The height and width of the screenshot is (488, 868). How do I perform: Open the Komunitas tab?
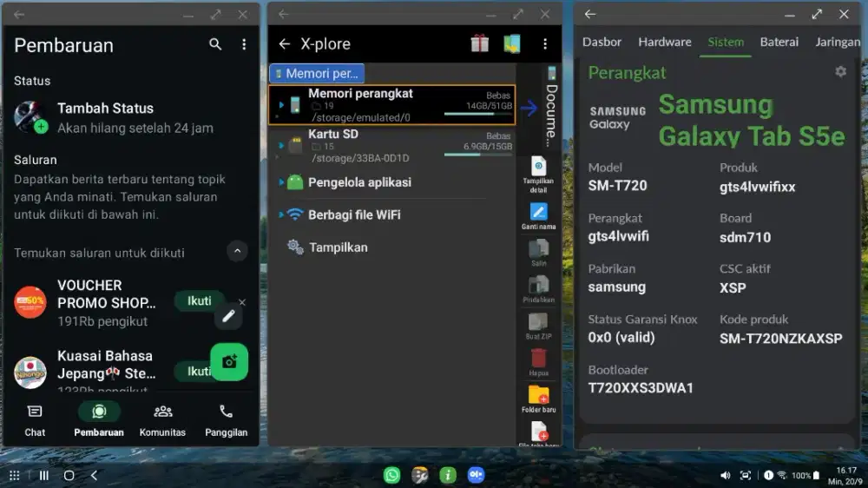tap(163, 420)
